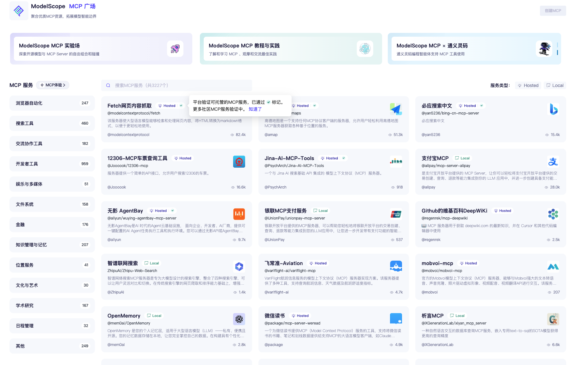Click verified checkmark on 必应搜索中文 card
The height and width of the screenshot is (365, 588).
tap(481, 106)
